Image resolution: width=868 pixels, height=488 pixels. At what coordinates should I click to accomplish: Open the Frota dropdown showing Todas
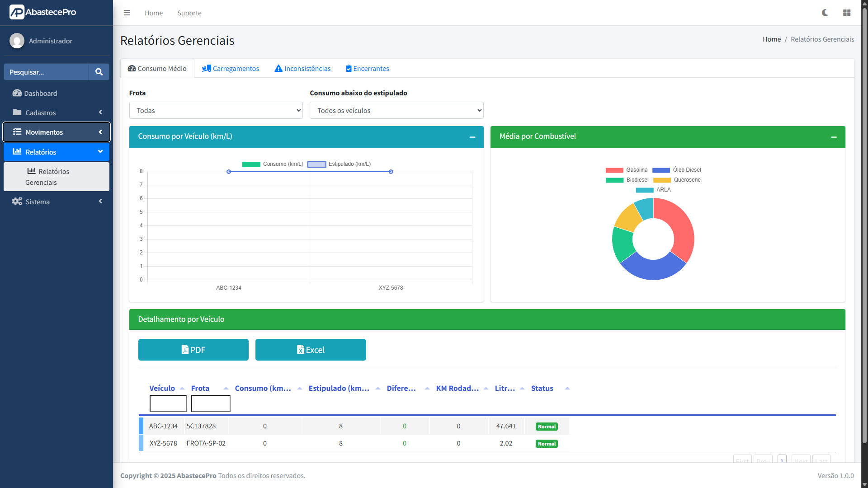pos(216,110)
